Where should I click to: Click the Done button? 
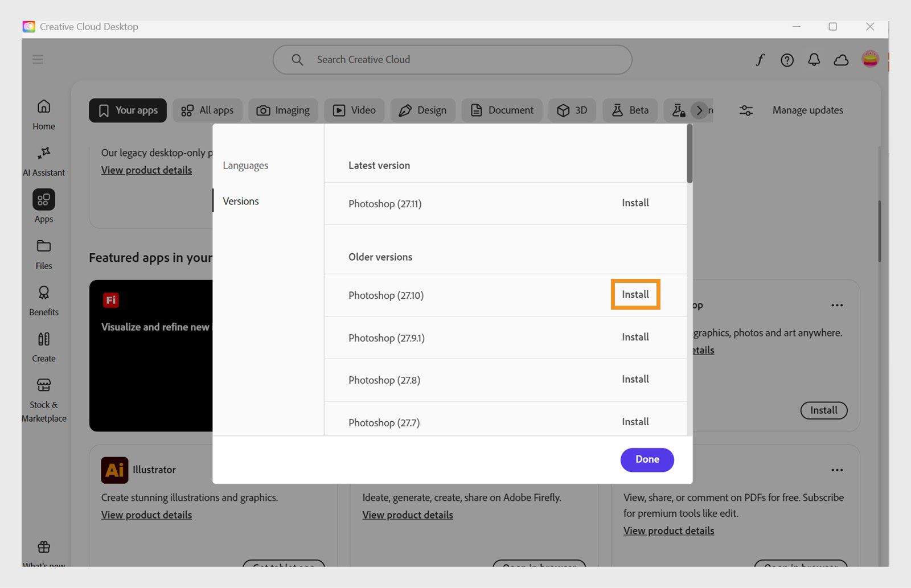(647, 460)
